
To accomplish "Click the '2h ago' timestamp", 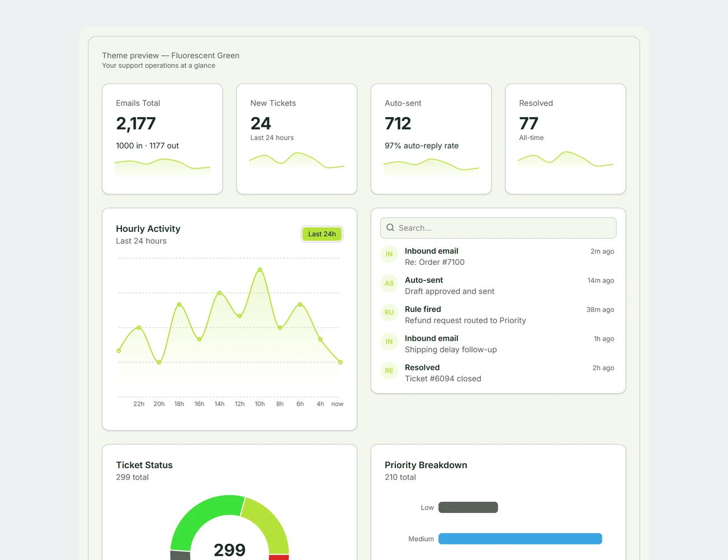I will (603, 368).
